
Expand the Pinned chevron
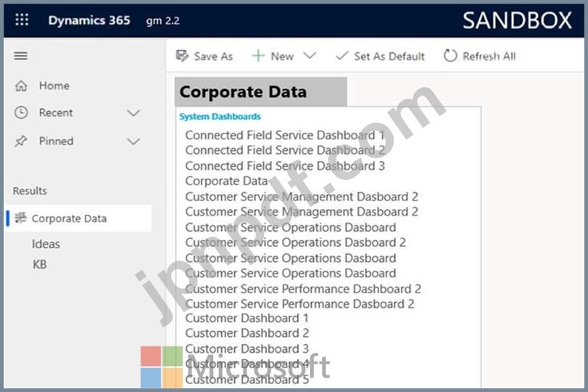pyautogui.click(x=133, y=142)
